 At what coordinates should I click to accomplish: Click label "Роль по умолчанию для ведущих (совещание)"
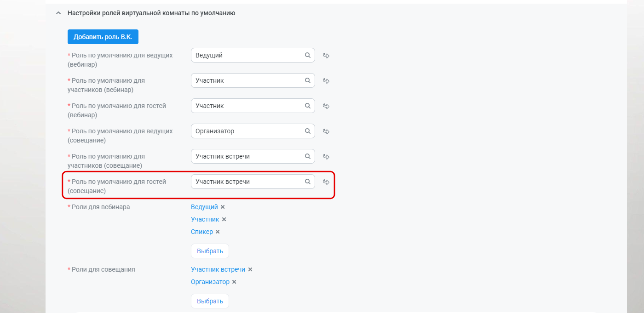[x=121, y=136]
